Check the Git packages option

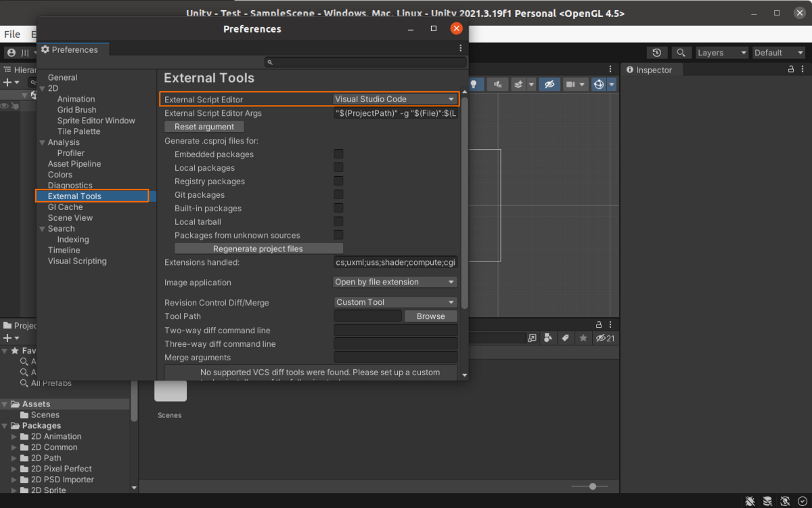pos(338,194)
